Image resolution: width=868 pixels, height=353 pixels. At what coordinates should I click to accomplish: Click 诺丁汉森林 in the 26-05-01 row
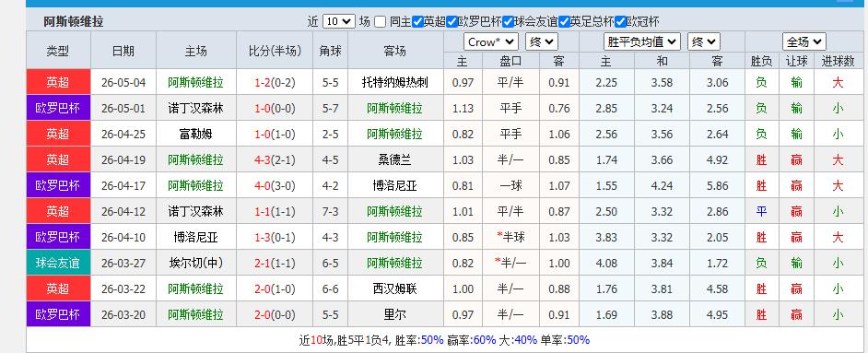coord(195,109)
